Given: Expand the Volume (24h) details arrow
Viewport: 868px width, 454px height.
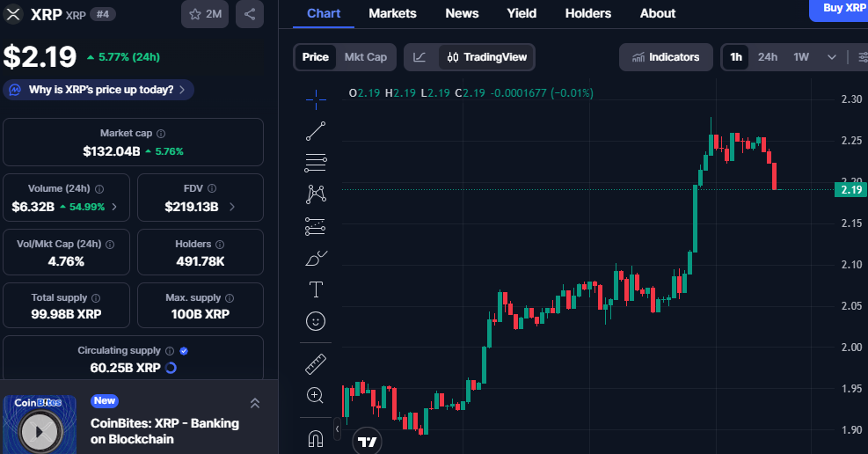Looking at the screenshot, I should 114,207.
